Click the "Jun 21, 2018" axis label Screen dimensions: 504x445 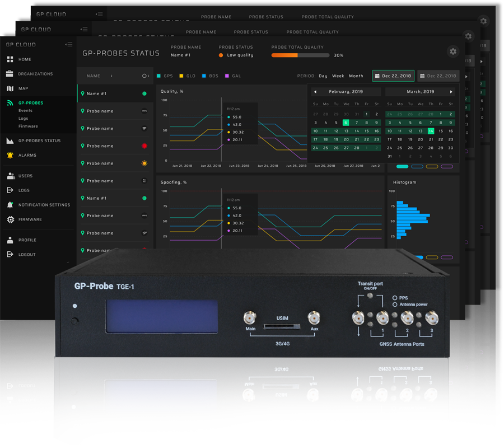click(x=182, y=166)
